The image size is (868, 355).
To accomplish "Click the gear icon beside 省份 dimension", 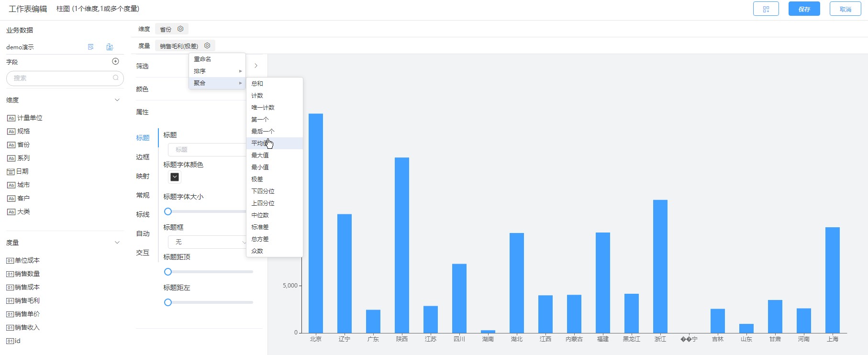I will 180,29.
